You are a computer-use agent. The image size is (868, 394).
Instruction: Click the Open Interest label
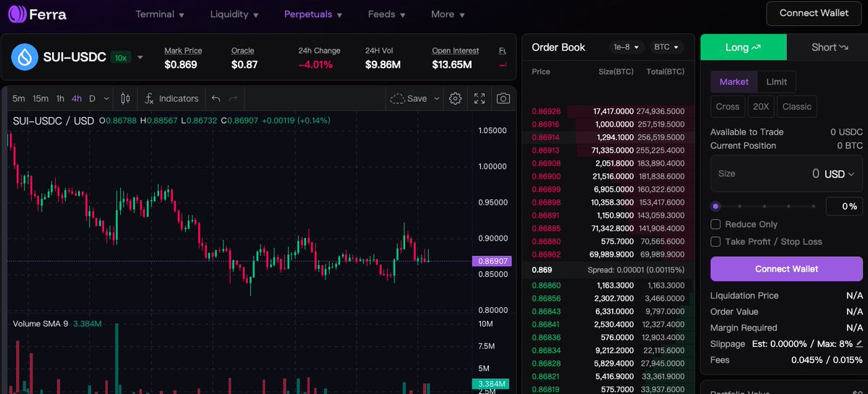click(456, 51)
